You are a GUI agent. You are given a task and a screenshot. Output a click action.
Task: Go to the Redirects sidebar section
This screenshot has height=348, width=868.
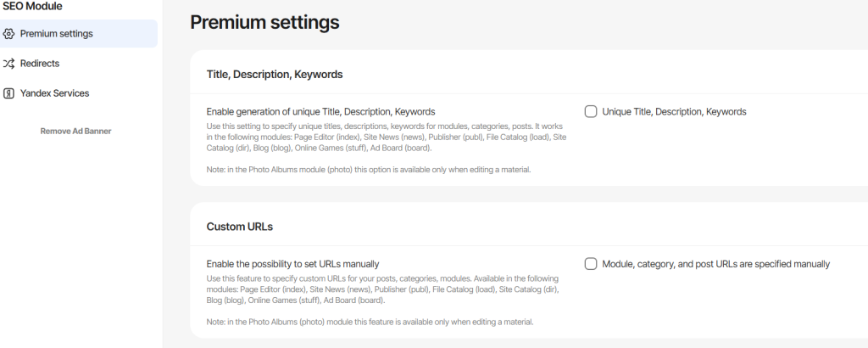pos(78,63)
